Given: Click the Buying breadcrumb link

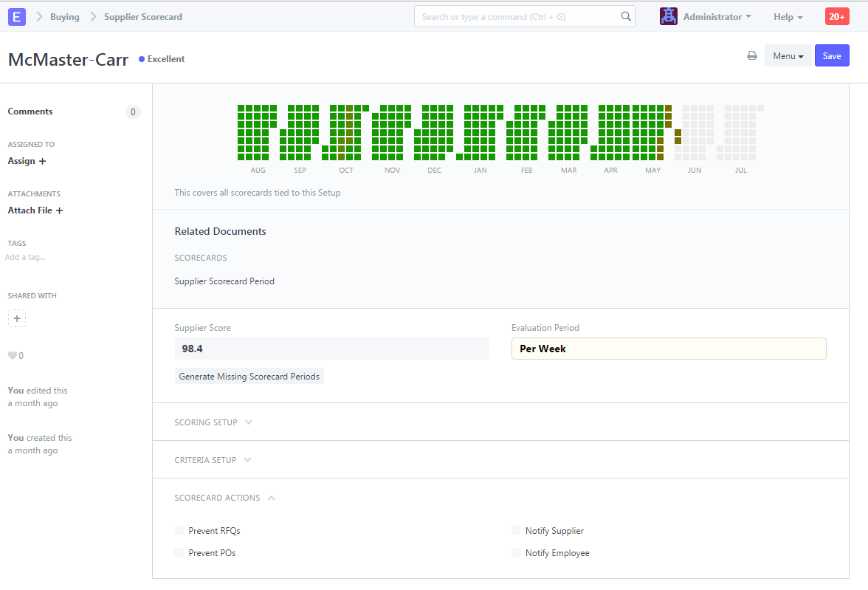Looking at the screenshot, I should pos(64,16).
